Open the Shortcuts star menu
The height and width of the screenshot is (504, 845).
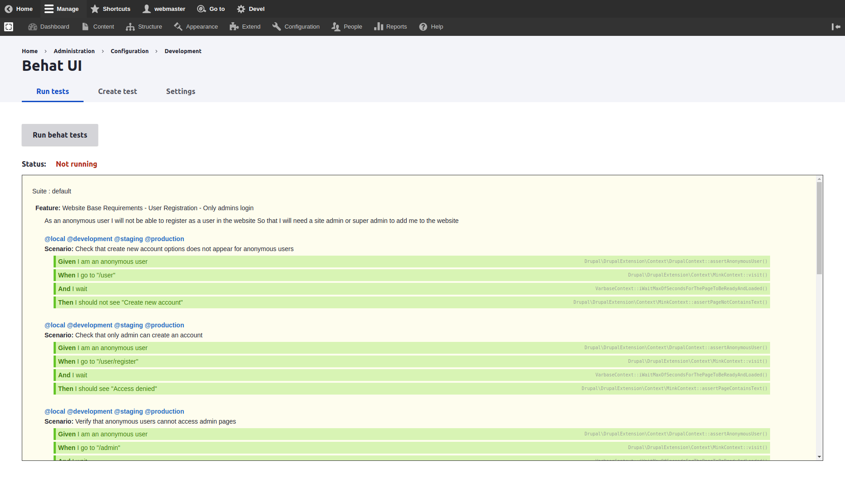tap(110, 9)
